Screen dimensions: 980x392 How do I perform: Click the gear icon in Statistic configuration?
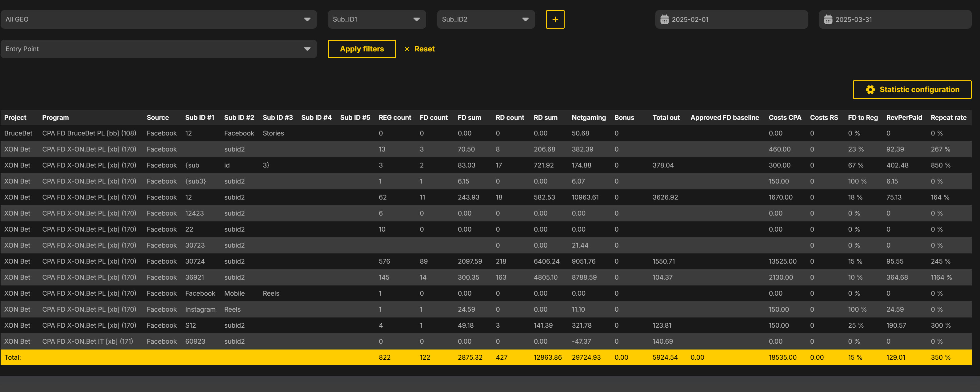point(870,90)
